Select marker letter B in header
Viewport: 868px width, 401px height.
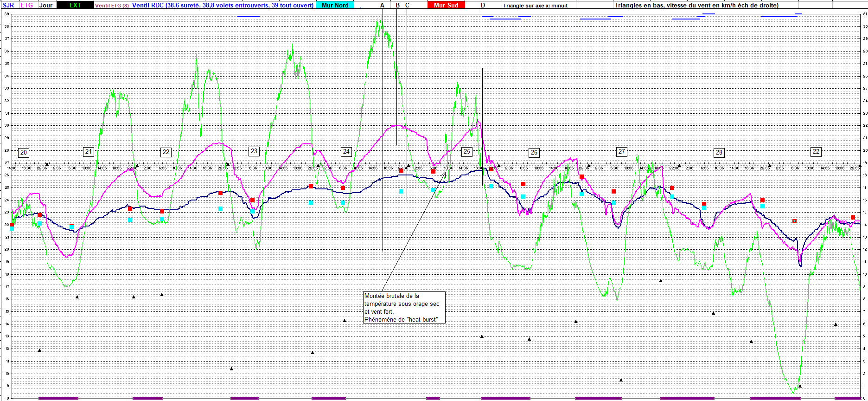pyautogui.click(x=397, y=5)
